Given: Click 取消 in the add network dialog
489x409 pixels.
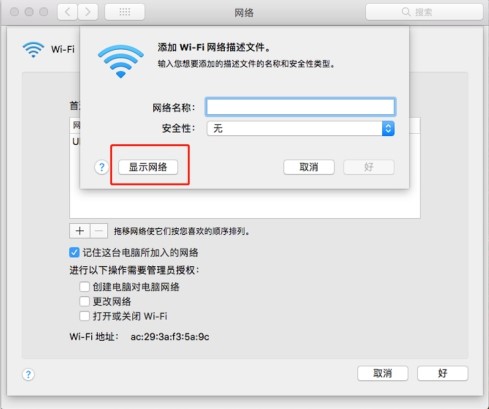Looking at the screenshot, I should click(309, 167).
